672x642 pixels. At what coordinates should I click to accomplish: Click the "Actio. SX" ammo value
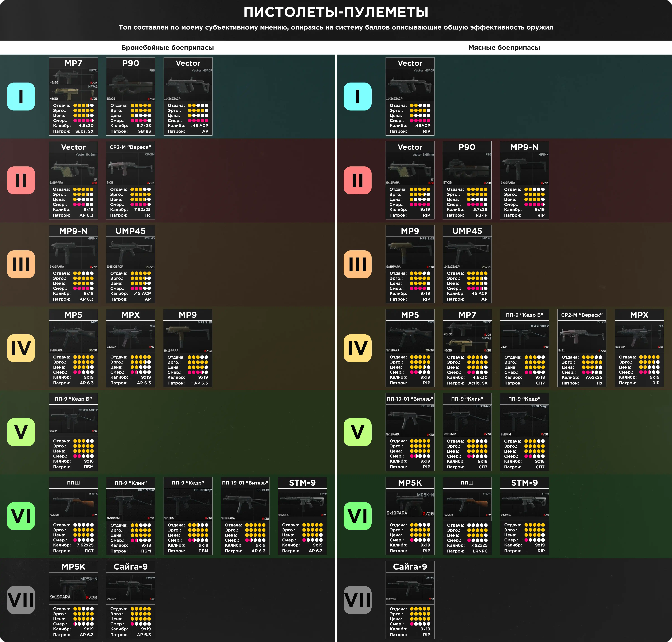[x=478, y=383]
